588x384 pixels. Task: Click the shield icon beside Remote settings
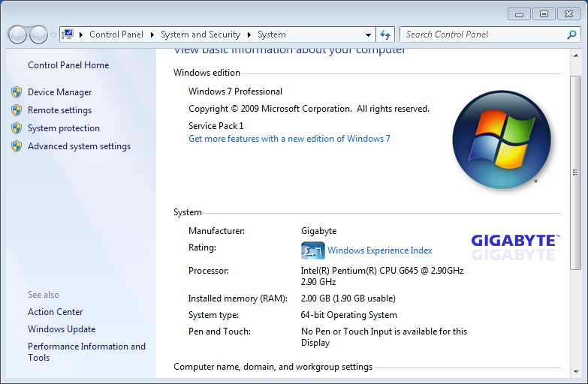(x=17, y=110)
